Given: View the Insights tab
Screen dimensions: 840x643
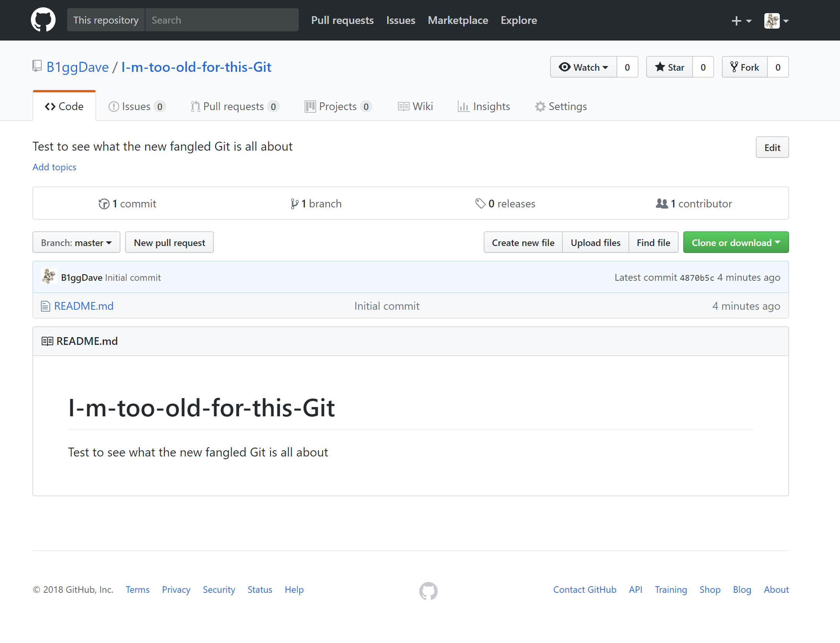Looking at the screenshot, I should (484, 106).
